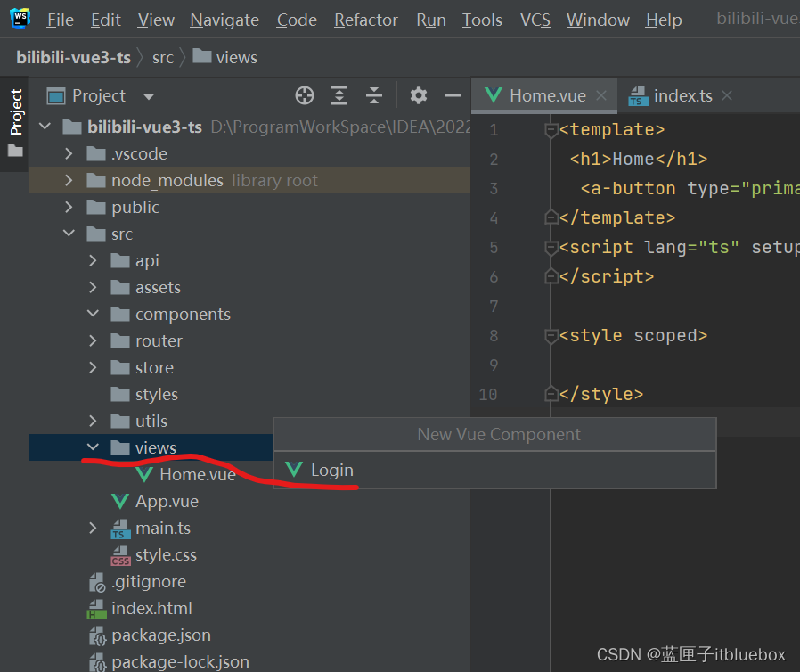The height and width of the screenshot is (672, 800).
Task: Click the Login name input field
Action: (495, 470)
